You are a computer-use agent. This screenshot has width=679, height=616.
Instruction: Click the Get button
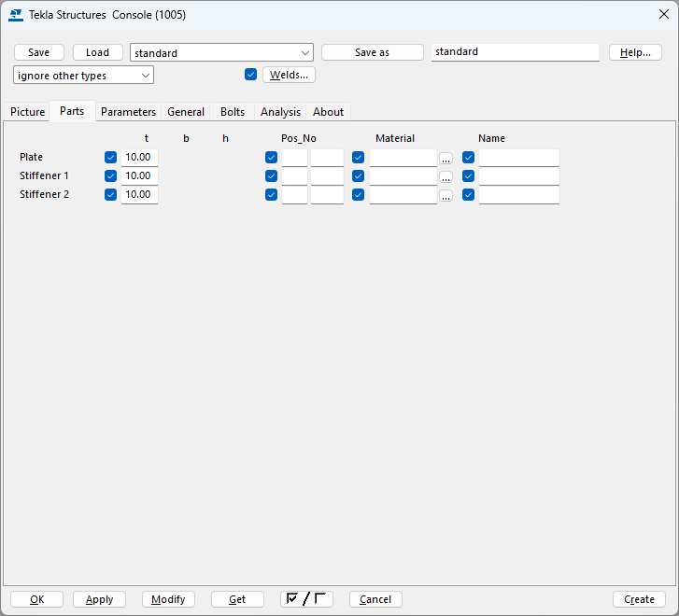coord(237,599)
